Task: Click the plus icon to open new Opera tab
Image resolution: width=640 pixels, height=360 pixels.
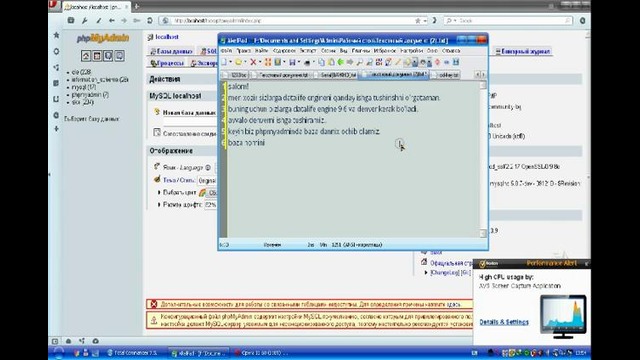Action: (137, 7)
